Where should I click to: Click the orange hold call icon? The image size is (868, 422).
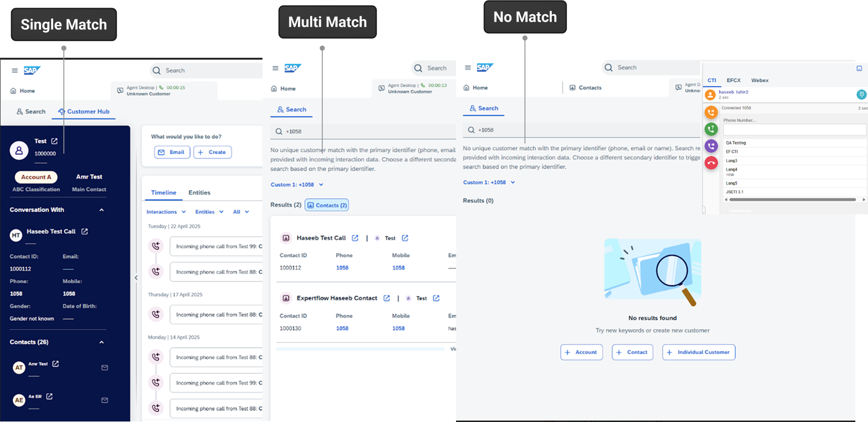pos(711,112)
